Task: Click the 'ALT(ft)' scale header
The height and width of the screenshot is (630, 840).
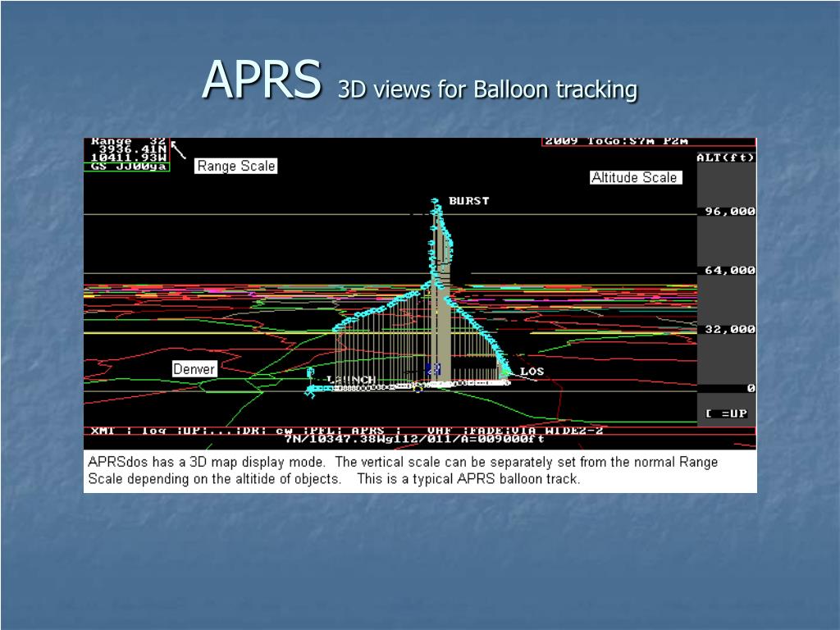Action: pyautogui.click(x=725, y=157)
